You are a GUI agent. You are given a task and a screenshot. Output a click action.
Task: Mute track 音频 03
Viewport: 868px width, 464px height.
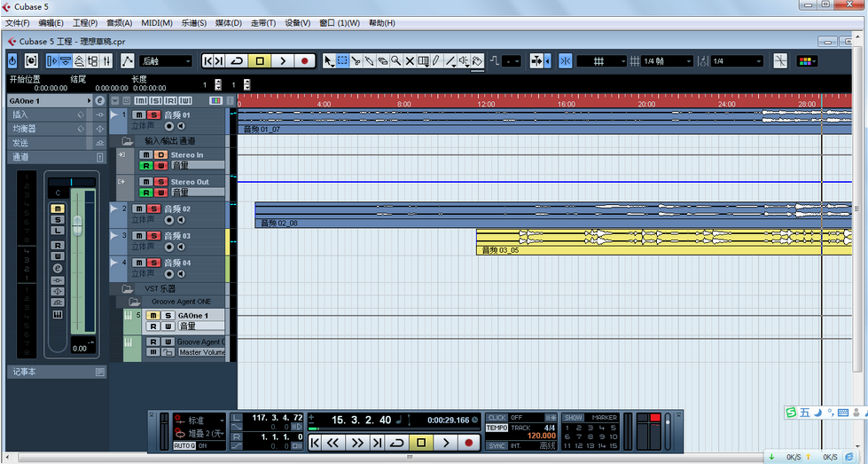pos(139,235)
